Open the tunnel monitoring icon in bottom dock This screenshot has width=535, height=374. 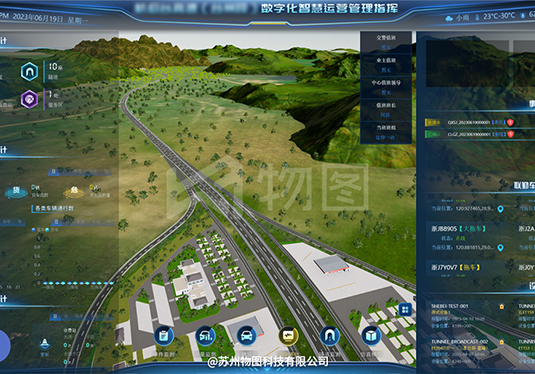(x=330, y=336)
